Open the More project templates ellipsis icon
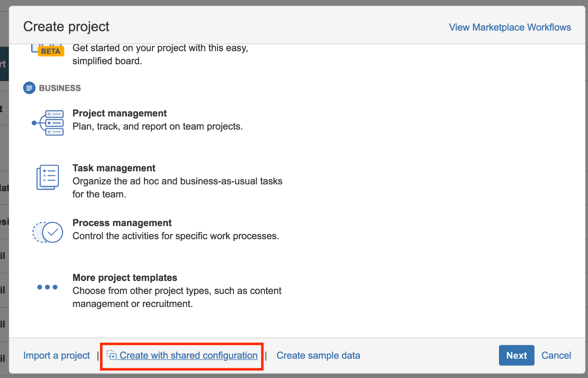The image size is (588, 378). click(47, 287)
